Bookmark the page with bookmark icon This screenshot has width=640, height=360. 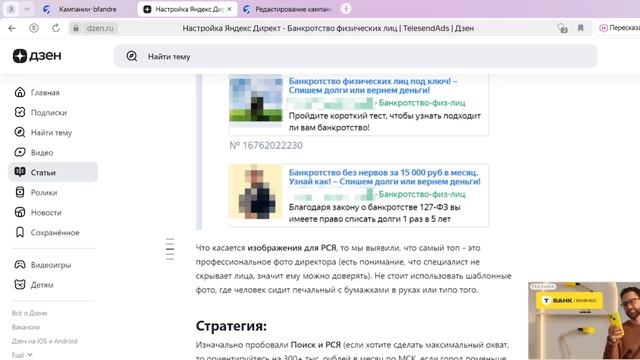pyautogui.click(x=580, y=28)
